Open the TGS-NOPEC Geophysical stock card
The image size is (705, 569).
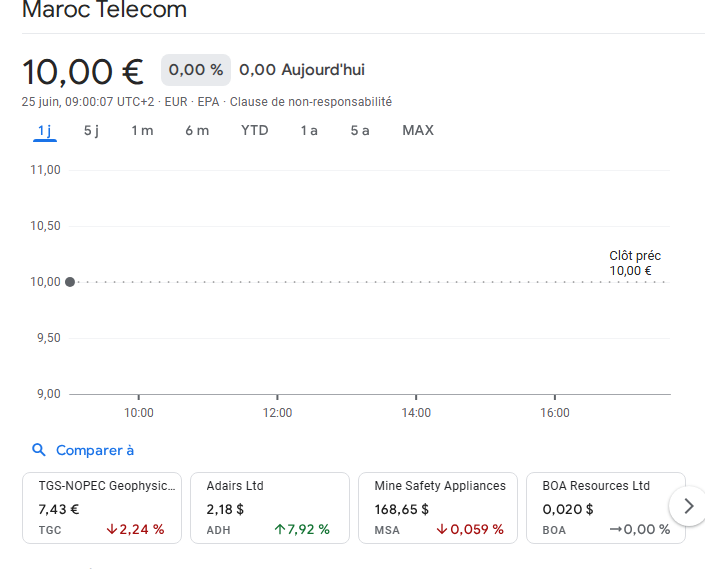pyautogui.click(x=102, y=507)
